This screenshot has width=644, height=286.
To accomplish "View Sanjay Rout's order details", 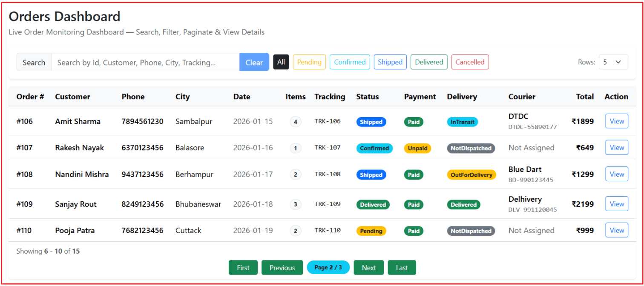I will [x=616, y=204].
